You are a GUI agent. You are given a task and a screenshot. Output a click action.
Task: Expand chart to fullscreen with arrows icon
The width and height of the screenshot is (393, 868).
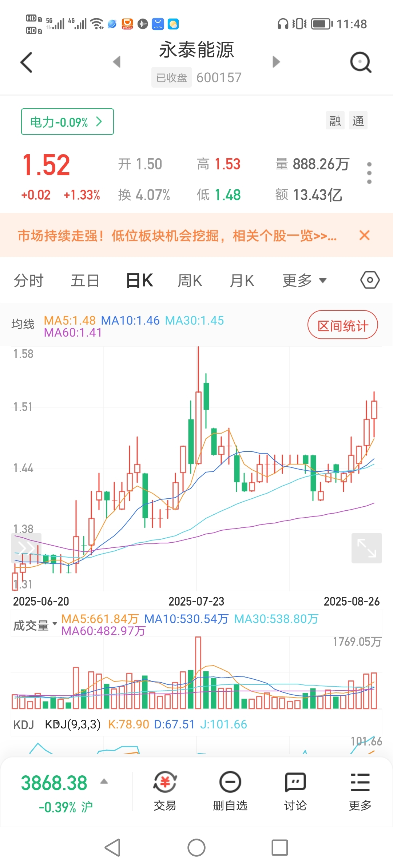click(x=366, y=548)
